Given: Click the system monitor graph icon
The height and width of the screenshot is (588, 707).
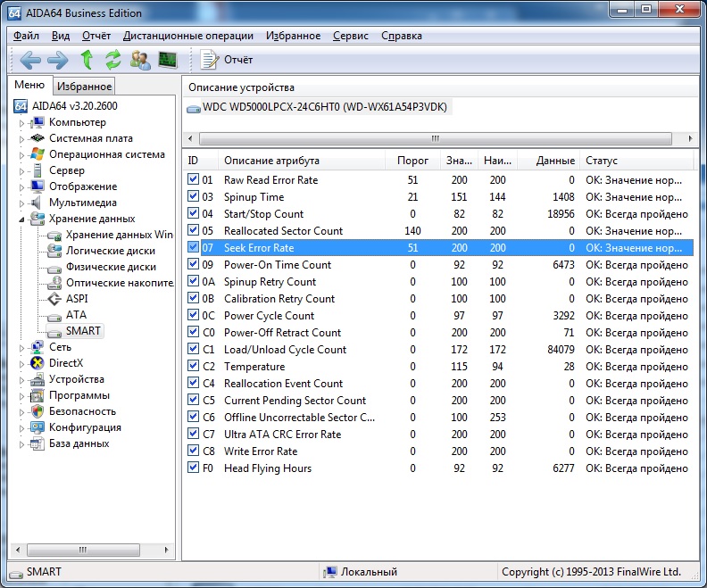Looking at the screenshot, I should click(167, 60).
